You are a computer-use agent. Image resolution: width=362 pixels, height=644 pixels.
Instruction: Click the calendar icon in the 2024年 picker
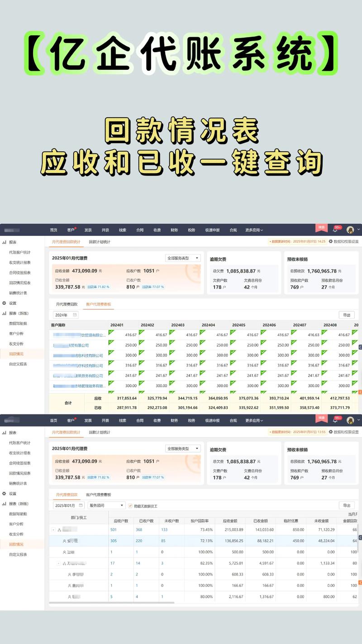click(x=75, y=315)
